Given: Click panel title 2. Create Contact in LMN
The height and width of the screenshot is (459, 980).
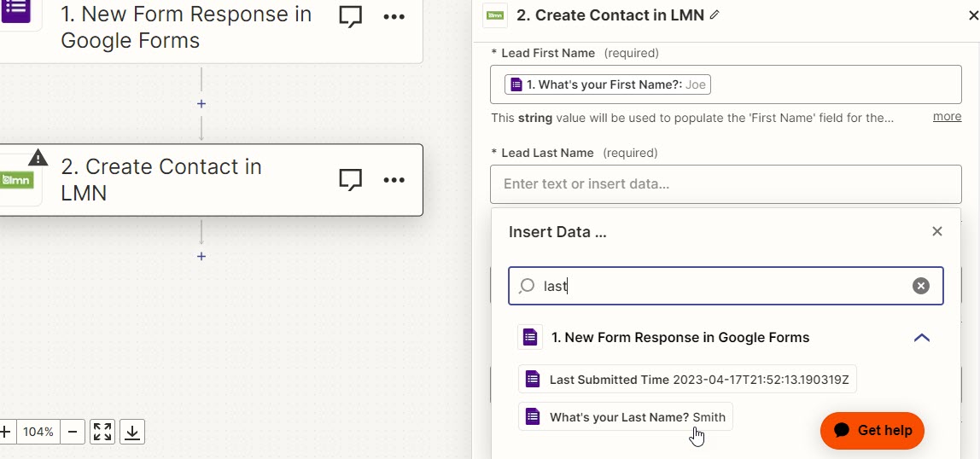Looking at the screenshot, I should 610,15.
